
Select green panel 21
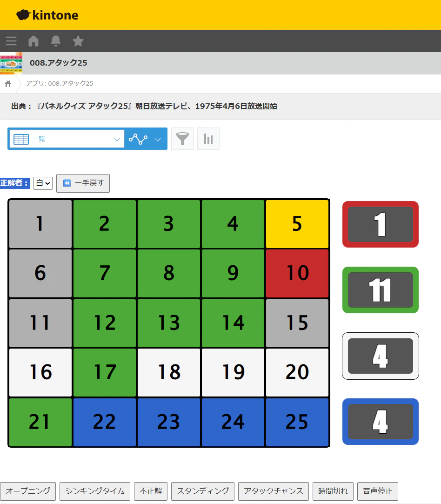pyautogui.click(x=40, y=422)
